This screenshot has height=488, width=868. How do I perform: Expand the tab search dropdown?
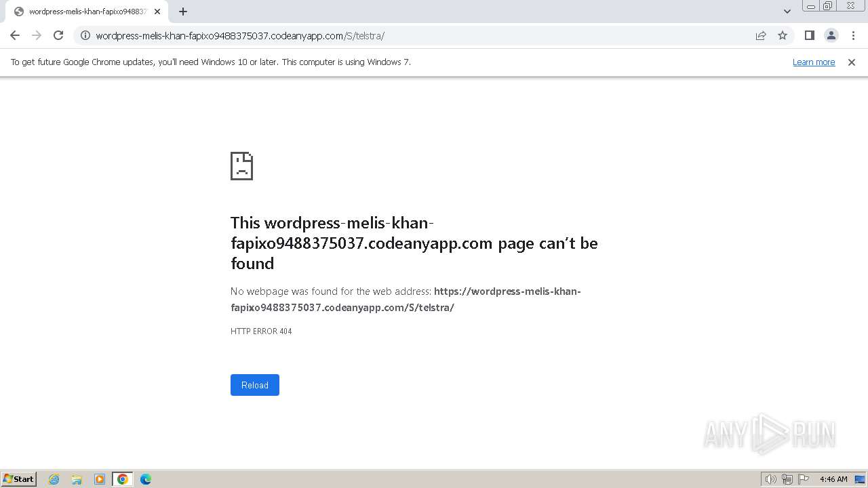(787, 12)
